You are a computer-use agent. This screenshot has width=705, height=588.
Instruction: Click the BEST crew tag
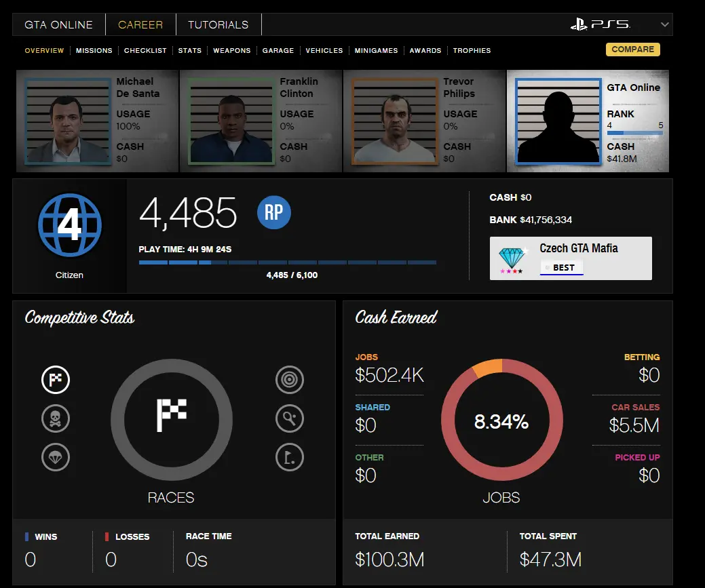[x=562, y=267]
